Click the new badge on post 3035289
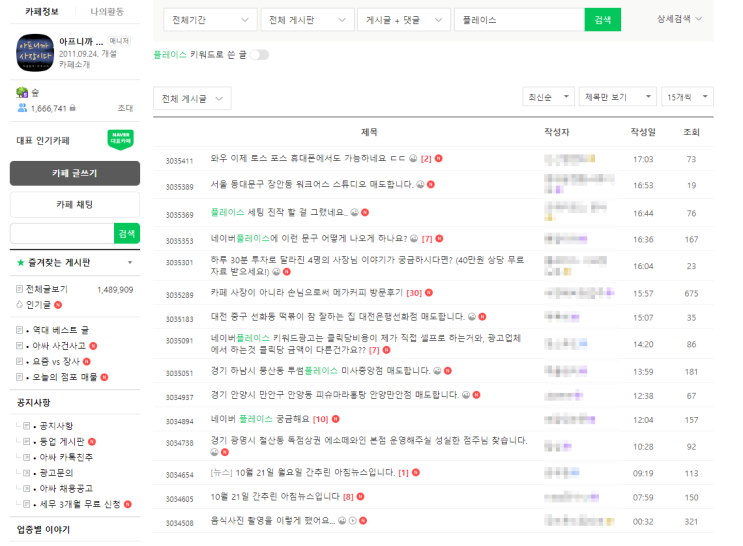Viewport: 743px width, 546px height. [429, 292]
